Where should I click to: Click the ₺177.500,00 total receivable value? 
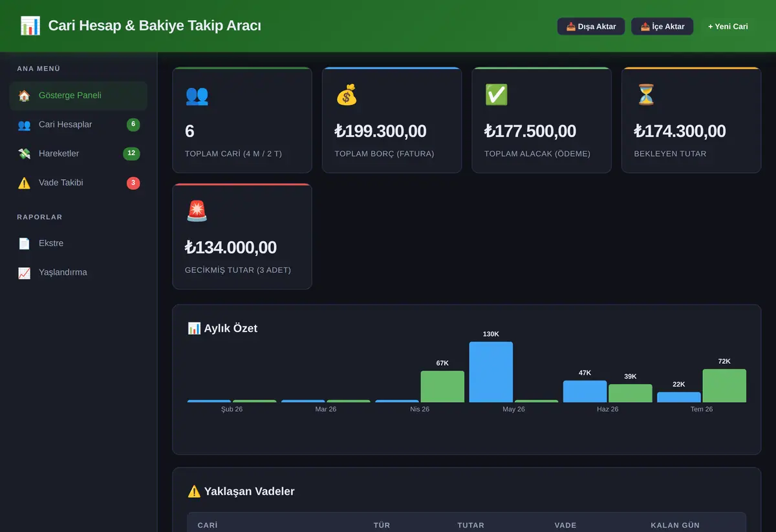click(530, 131)
